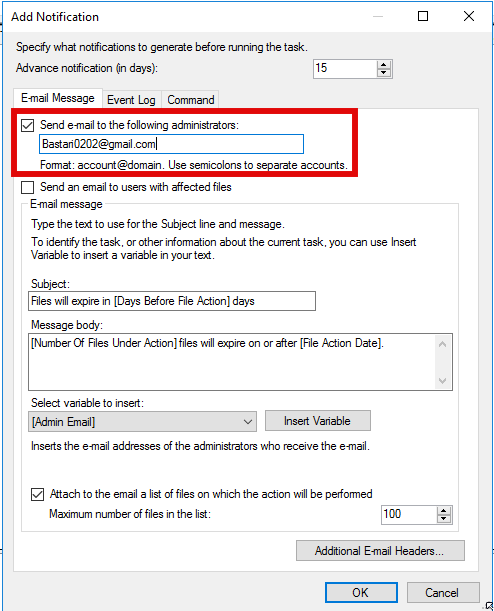Click the "Select variable to insert:" label
494x611 pixels.
click(x=87, y=403)
